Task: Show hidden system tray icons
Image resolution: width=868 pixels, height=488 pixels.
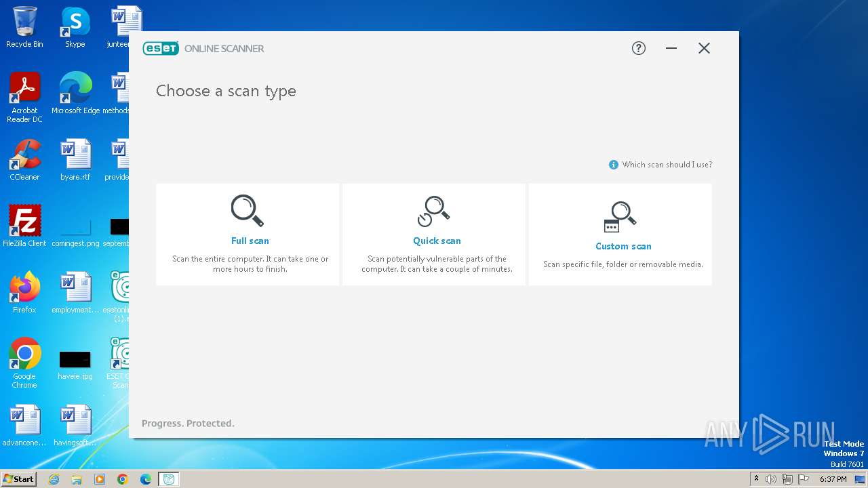Action: [x=757, y=479]
